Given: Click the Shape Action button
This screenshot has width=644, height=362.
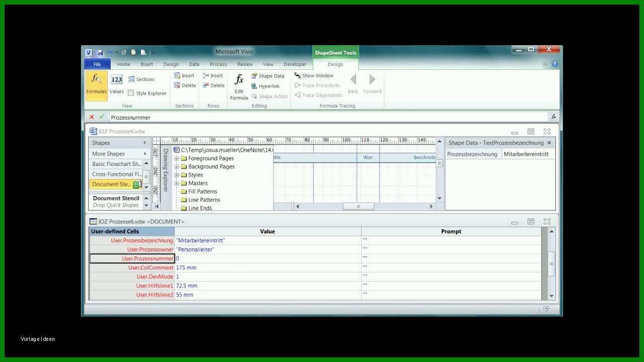Looking at the screenshot, I should point(269,96).
